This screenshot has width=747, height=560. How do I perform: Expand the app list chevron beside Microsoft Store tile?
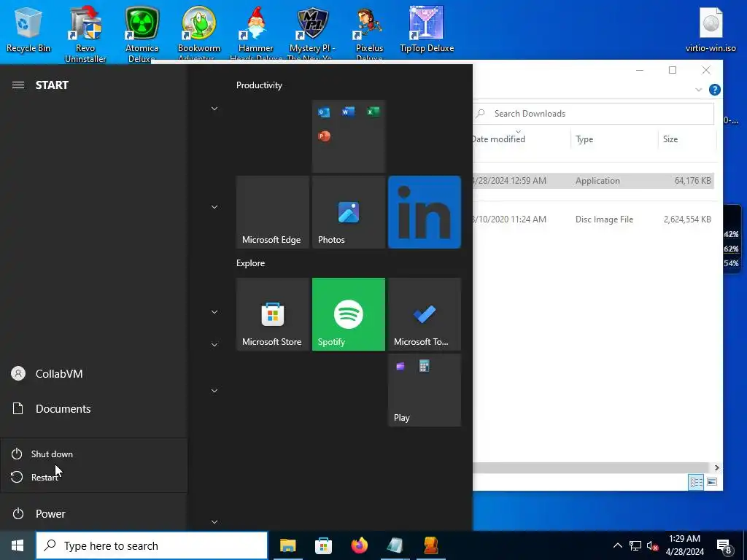point(214,312)
